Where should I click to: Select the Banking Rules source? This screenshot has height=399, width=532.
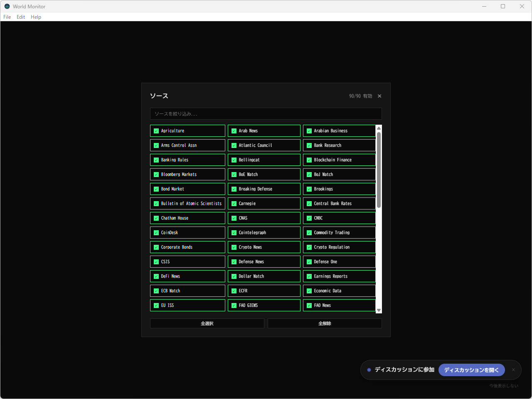(x=187, y=160)
